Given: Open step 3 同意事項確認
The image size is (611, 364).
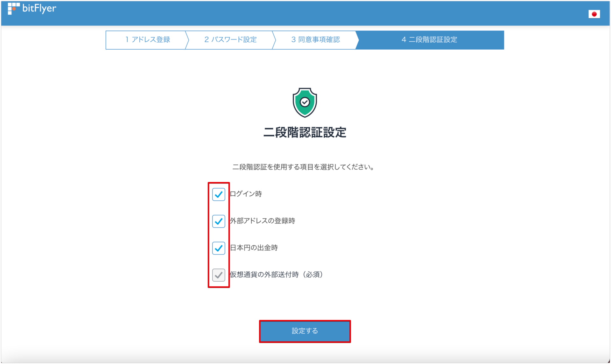Looking at the screenshot, I should point(315,40).
